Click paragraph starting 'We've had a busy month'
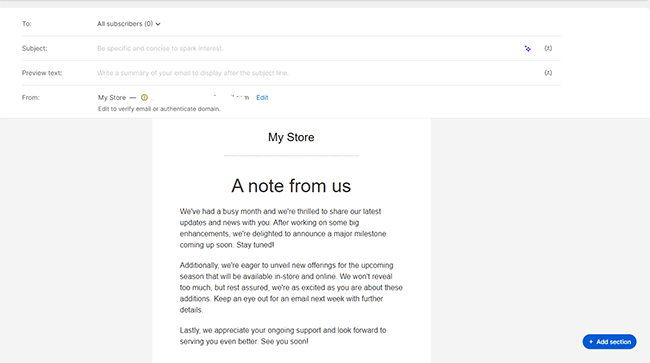 [x=283, y=228]
